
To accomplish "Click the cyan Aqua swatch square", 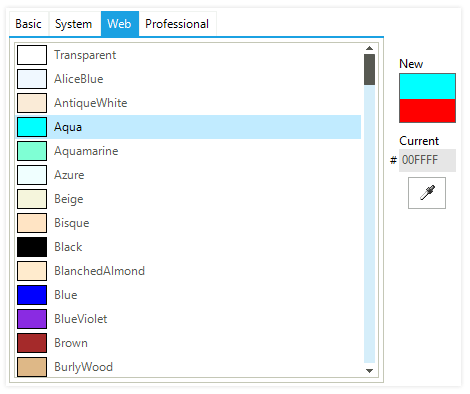I will pyautogui.click(x=32, y=127).
